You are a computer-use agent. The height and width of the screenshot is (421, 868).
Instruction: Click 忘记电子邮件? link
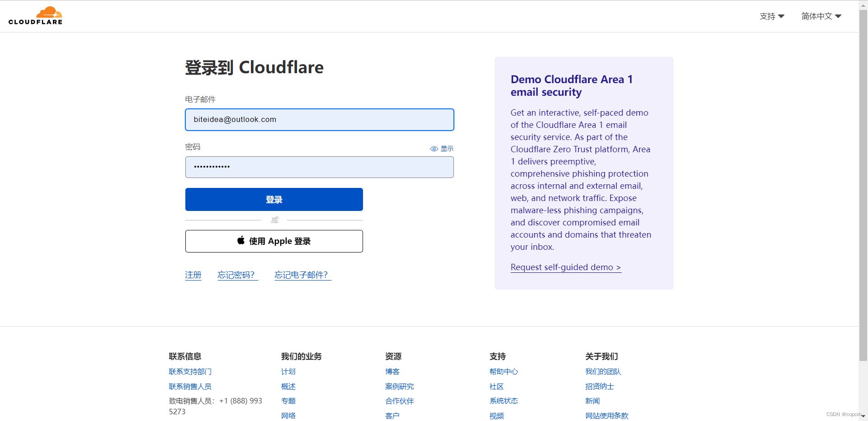point(303,275)
